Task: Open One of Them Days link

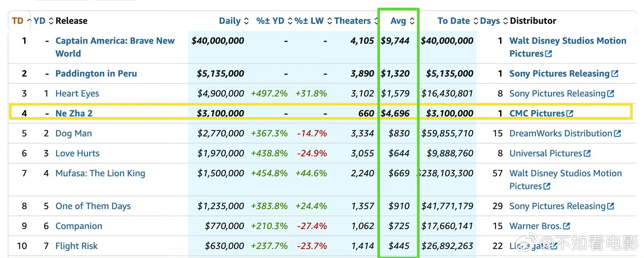Action: point(93,206)
